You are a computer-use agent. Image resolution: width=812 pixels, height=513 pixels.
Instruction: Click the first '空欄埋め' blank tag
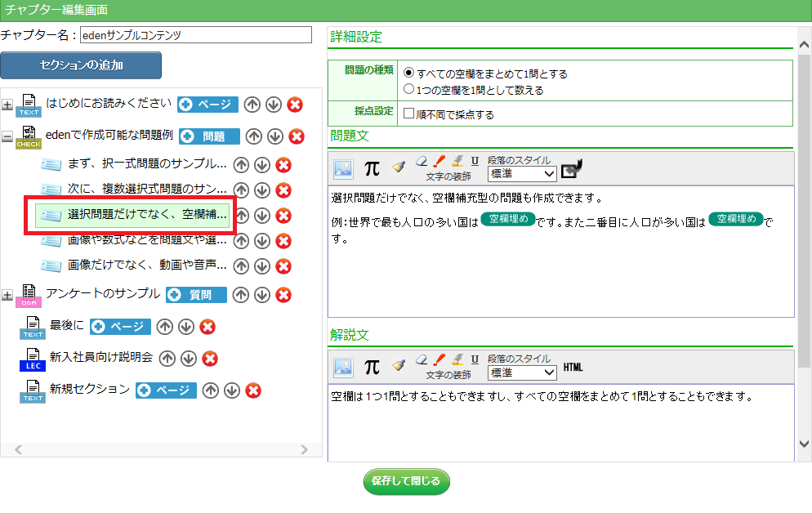tap(508, 219)
